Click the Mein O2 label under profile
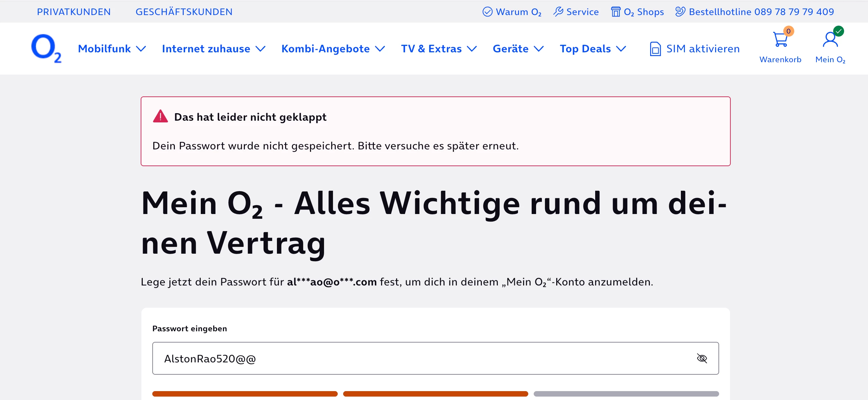The height and width of the screenshot is (400, 868). click(x=830, y=59)
